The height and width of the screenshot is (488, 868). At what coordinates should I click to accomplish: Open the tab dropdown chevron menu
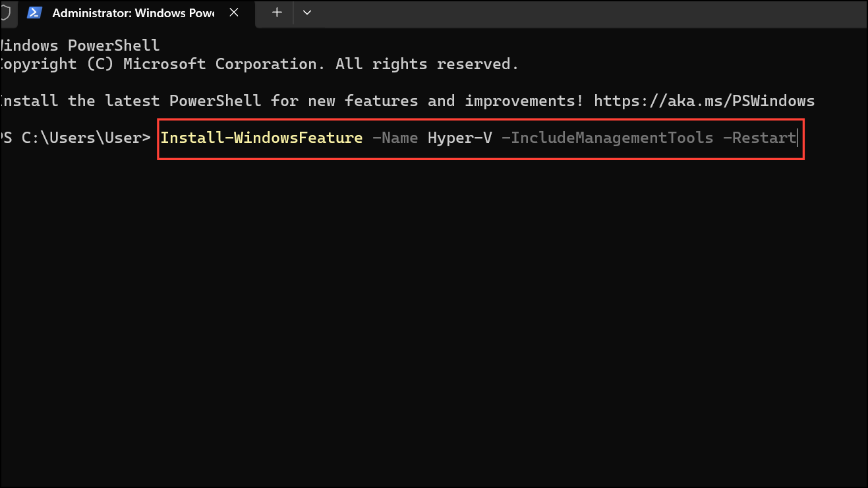(306, 13)
